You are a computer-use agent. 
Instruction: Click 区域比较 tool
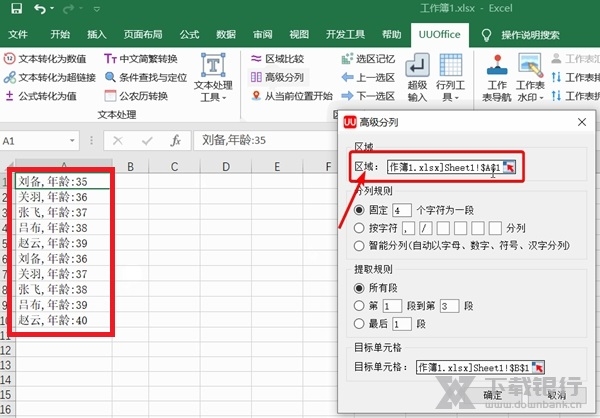[277, 59]
